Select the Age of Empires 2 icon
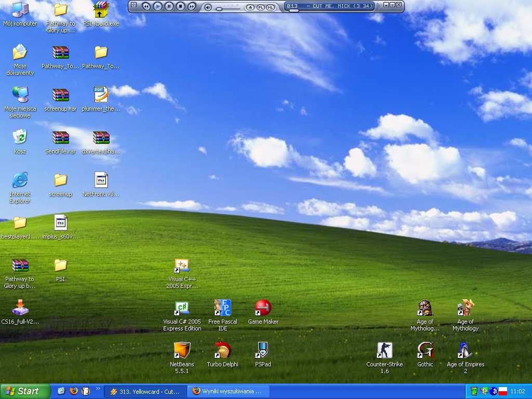Image resolution: width=532 pixels, height=399 pixels. [465, 357]
